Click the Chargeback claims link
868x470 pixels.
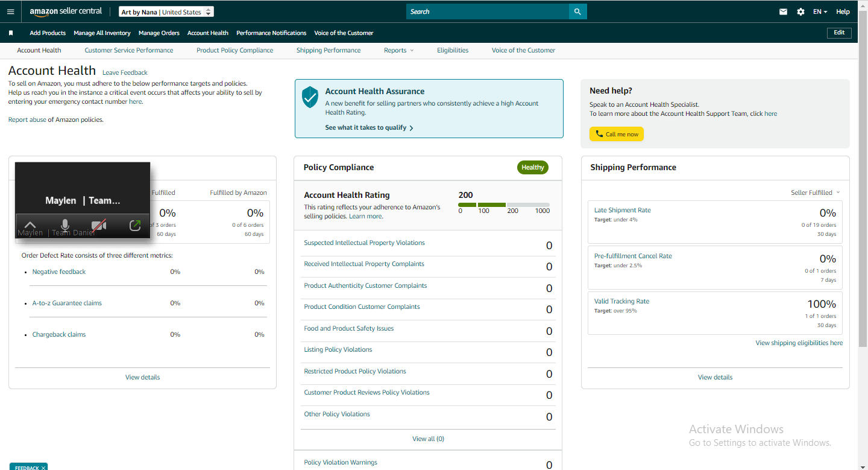point(59,334)
